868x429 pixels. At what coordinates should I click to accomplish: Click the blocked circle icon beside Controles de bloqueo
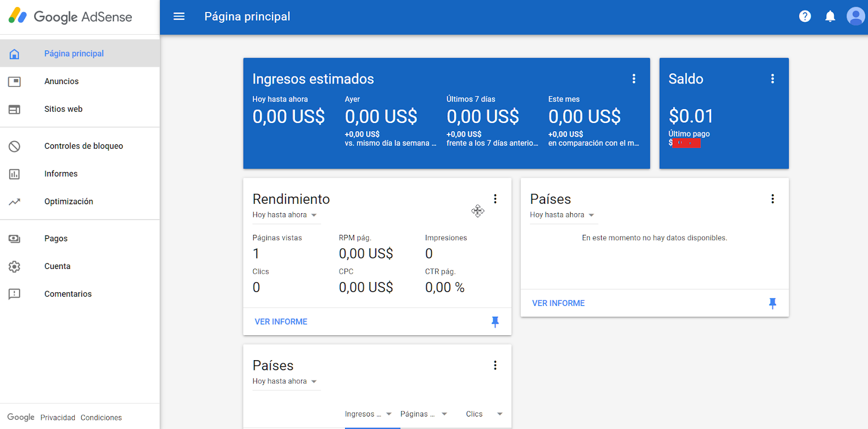click(x=15, y=146)
